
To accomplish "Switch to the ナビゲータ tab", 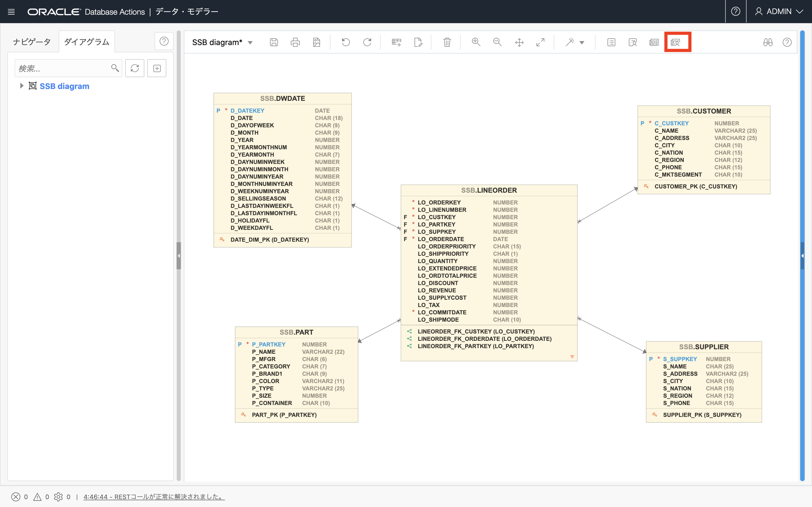I will click(32, 42).
